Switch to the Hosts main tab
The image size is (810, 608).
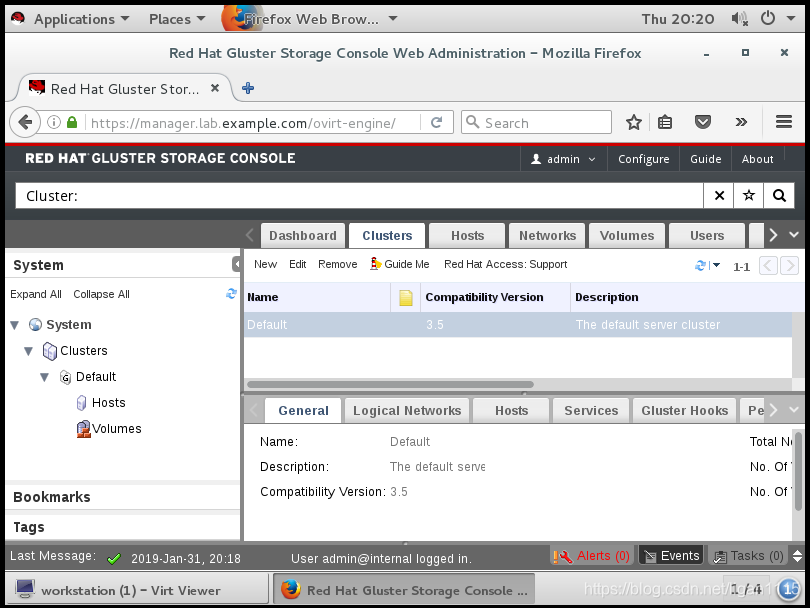(x=468, y=236)
